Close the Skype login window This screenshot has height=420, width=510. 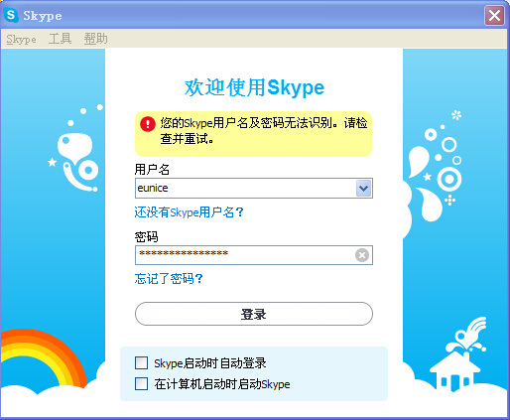(494, 15)
